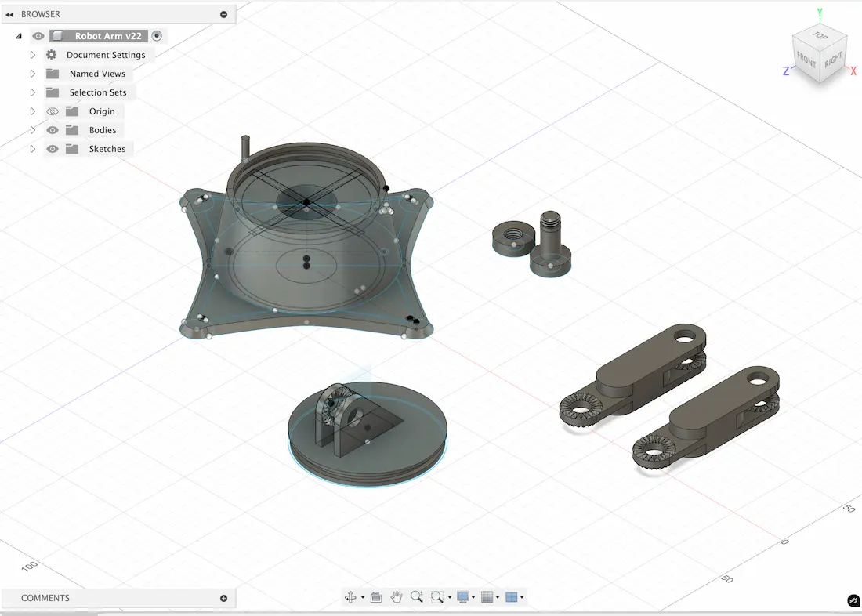The image size is (862, 616).
Task: Select the Orbit tool in navigation bar
Action: [350, 597]
